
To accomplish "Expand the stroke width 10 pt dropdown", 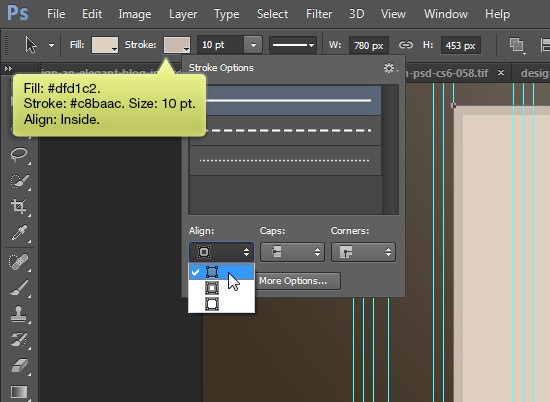I will pyautogui.click(x=253, y=45).
